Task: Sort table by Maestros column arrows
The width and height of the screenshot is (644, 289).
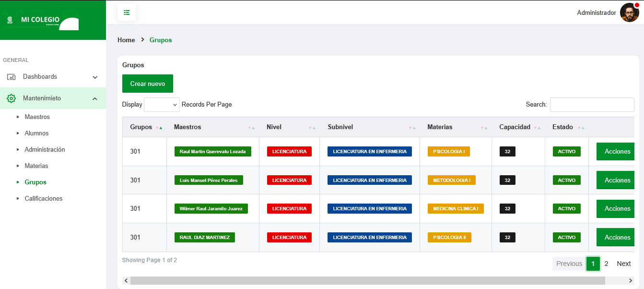Action: tap(251, 128)
